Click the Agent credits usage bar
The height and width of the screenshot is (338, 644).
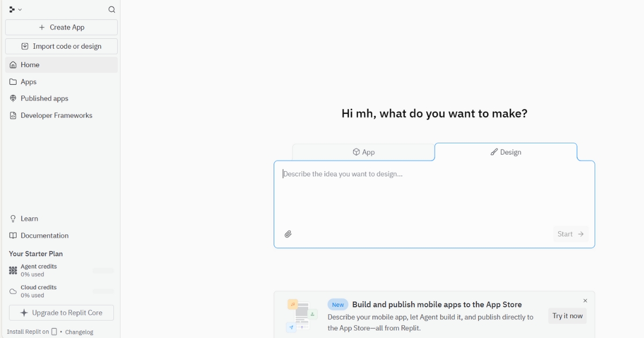coord(103,271)
